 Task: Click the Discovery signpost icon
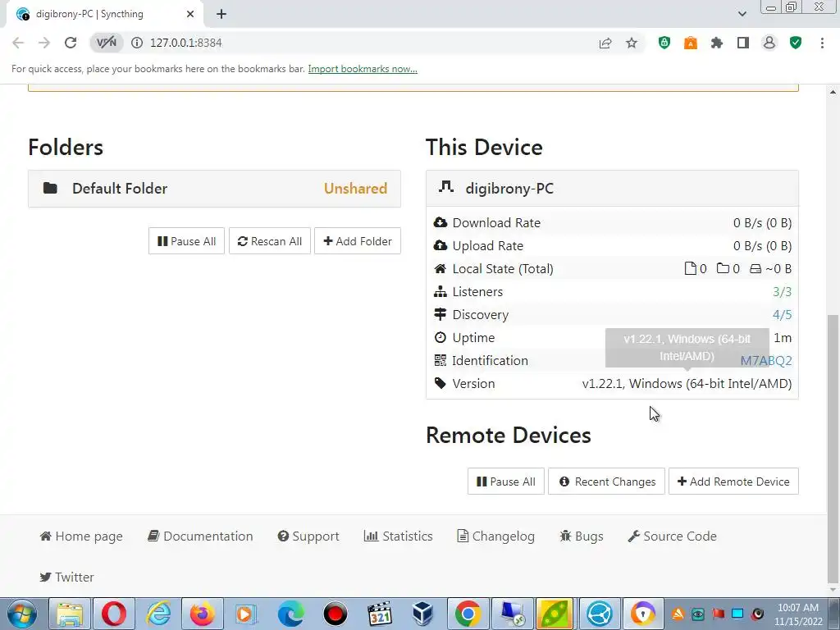[x=441, y=314]
